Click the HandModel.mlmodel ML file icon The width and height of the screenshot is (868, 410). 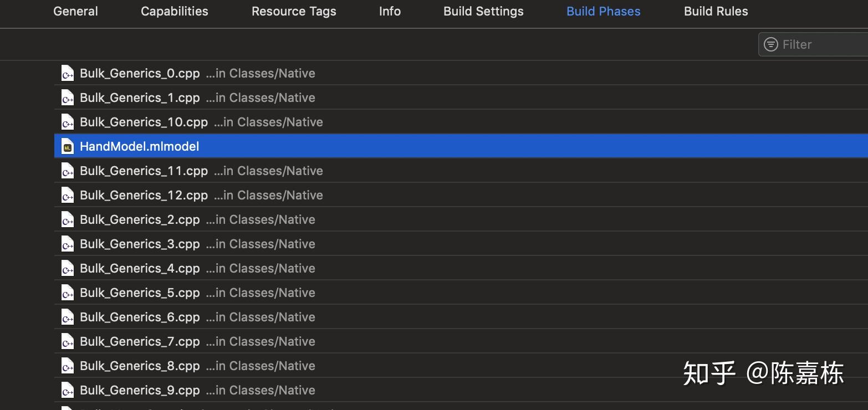pos(68,147)
